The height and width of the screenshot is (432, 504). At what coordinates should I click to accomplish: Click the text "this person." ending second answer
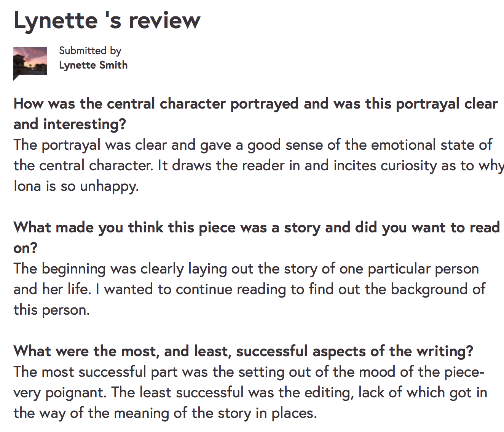[51, 310]
